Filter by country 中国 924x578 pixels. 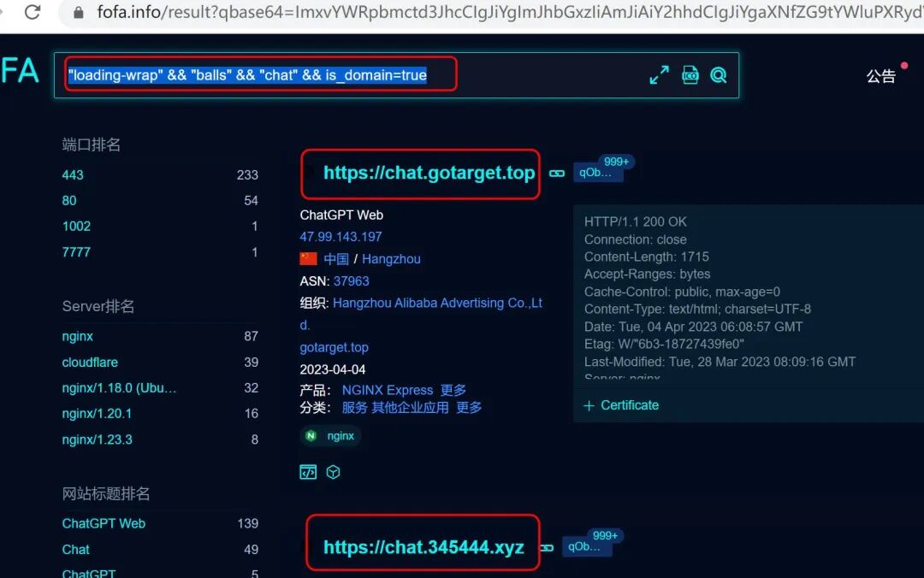[336, 259]
